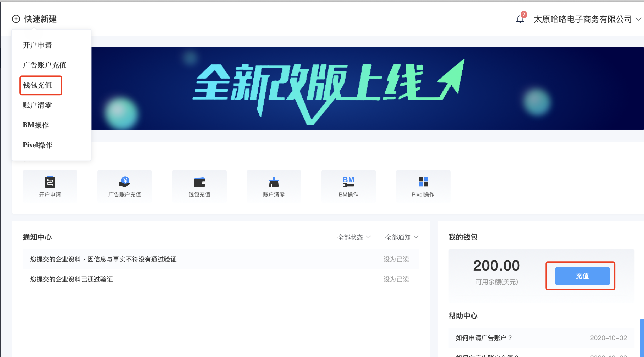Expand the 全部状态 filter dropdown
Image resolution: width=644 pixels, height=357 pixels.
pos(354,237)
